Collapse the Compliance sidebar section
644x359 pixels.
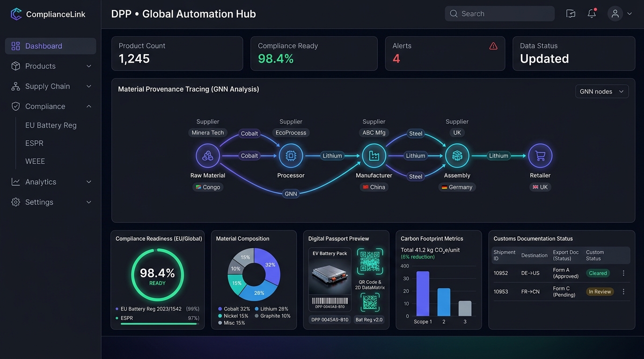point(51,106)
